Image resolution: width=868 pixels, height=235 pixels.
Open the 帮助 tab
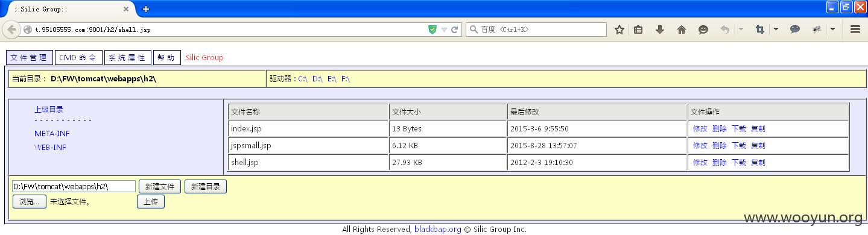tap(166, 58)
